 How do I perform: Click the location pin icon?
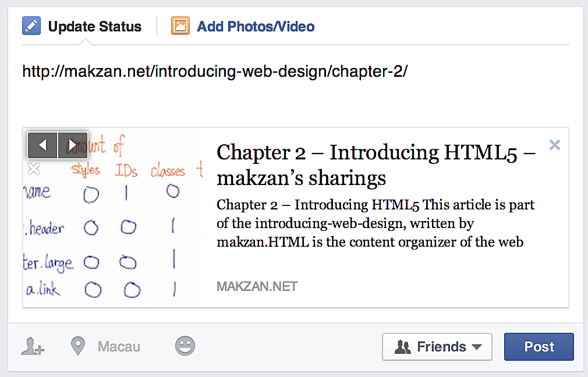pyautogui.click(x=77, y=347)
